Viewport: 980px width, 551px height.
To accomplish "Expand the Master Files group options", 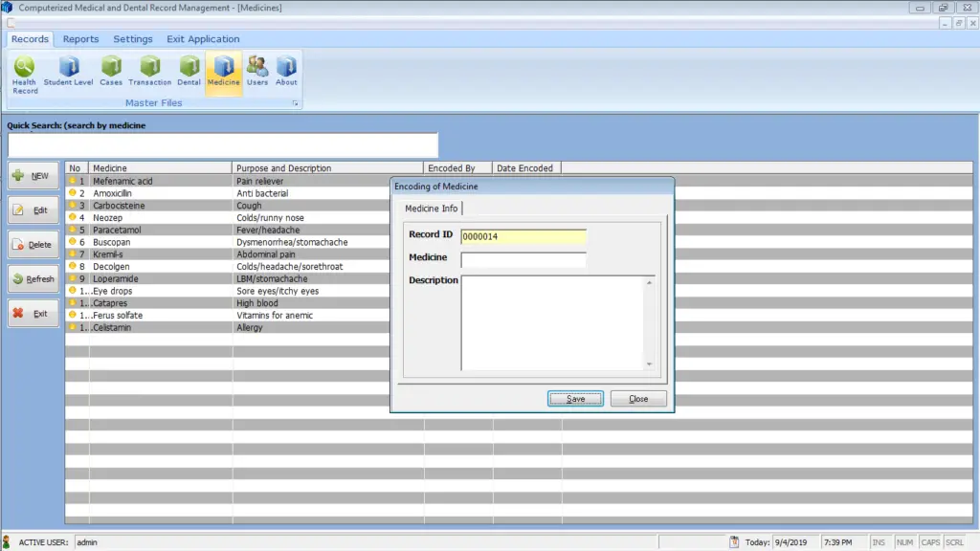I will pyautogui.click(x=297, y=102).
